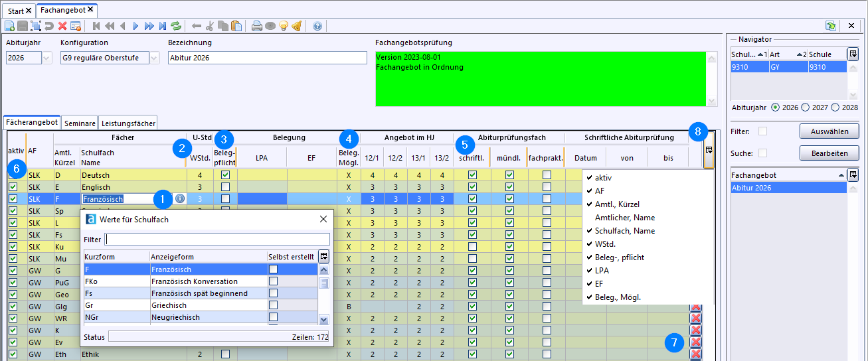Go back one page (double left arrow)
The width and height of the screenshot is (868, 361).
(110, 26)
